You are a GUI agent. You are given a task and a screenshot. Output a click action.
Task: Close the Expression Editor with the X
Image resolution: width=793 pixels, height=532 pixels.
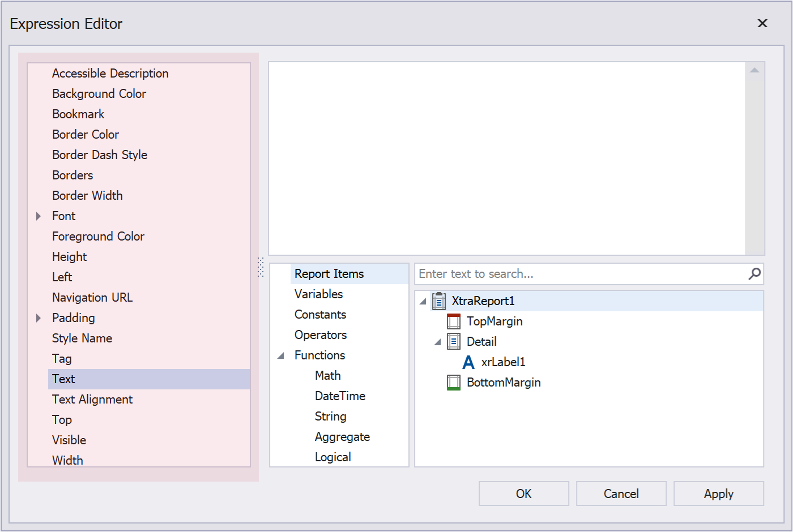point(762,23)
